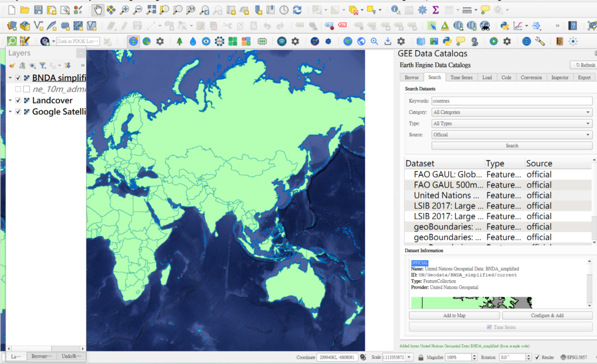Toggle the Render checkbox in status bar

click(x=536, y=357)
